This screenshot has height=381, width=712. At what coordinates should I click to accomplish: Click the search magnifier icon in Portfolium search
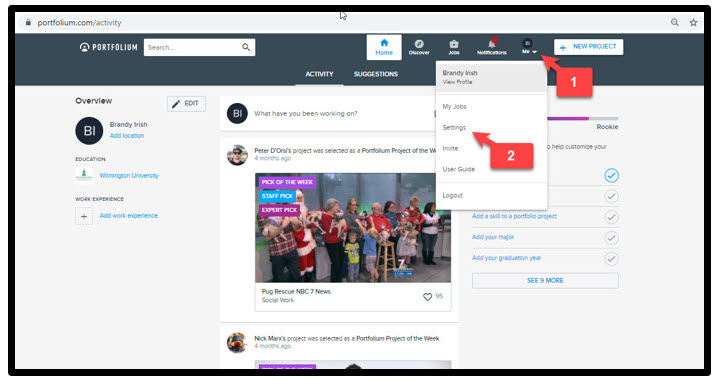tap(246, 47)
